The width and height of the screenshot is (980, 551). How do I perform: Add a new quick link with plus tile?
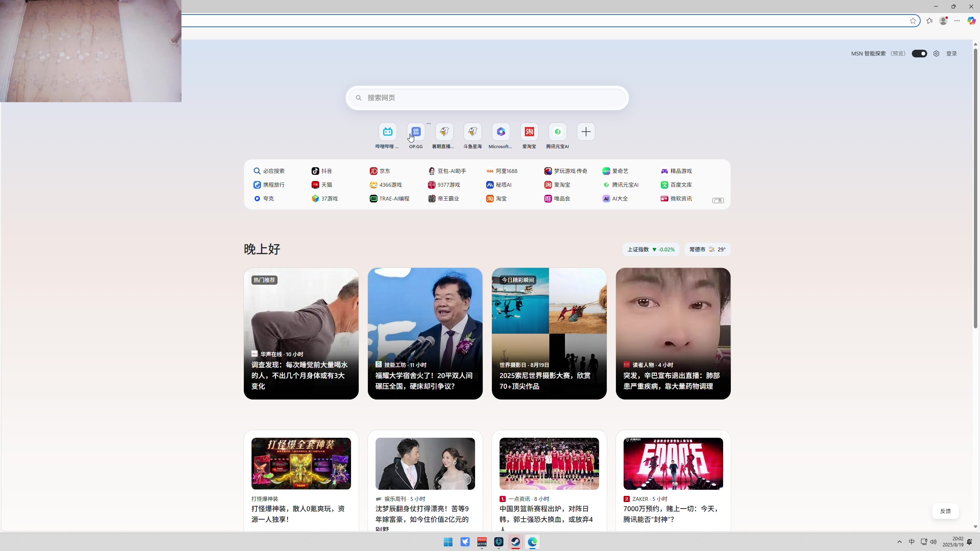[586, 132]
